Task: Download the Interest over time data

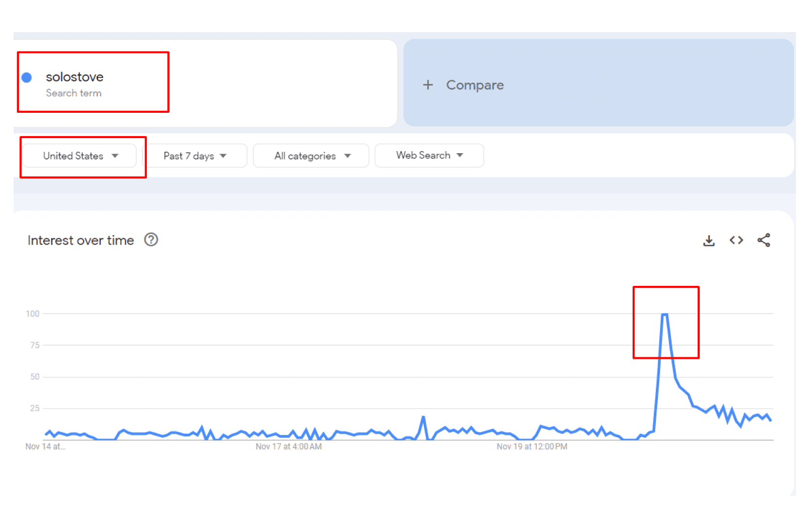Action: tap(709, 240)
